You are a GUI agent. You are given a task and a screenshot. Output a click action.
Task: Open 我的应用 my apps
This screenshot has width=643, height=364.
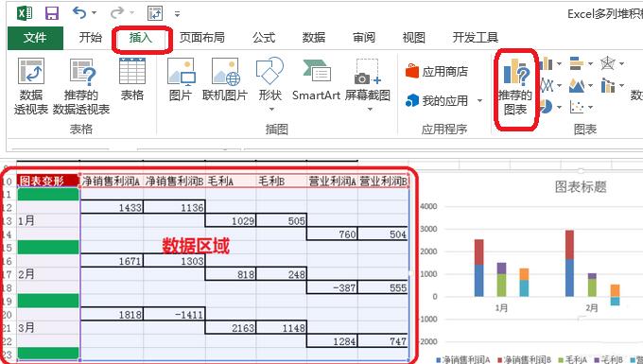pos(437,100)
